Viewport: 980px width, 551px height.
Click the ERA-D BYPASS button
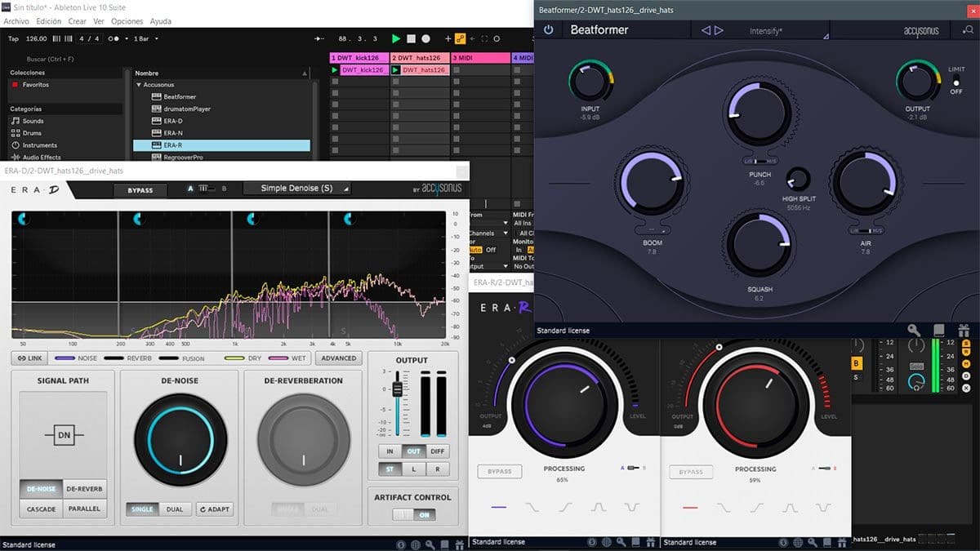(x=140, y=190)
